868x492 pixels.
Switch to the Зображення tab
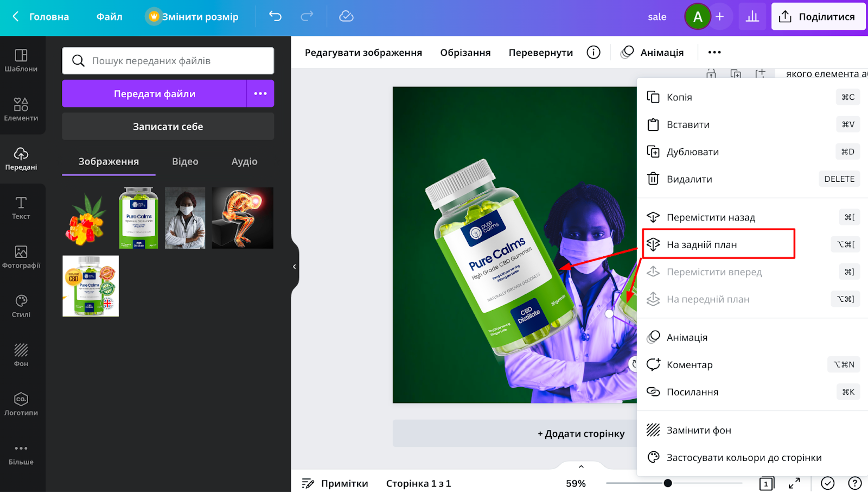[x=108, y=161]
